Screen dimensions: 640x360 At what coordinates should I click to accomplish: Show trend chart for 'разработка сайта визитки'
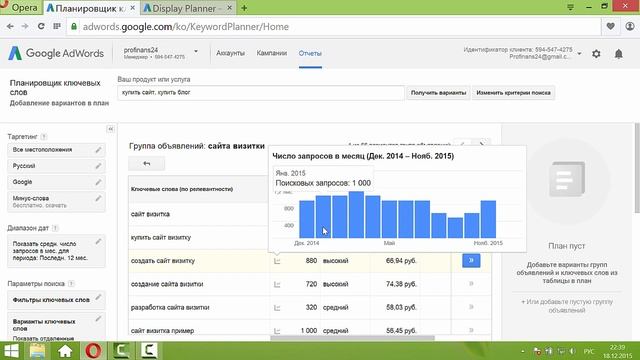click(277, 307)
